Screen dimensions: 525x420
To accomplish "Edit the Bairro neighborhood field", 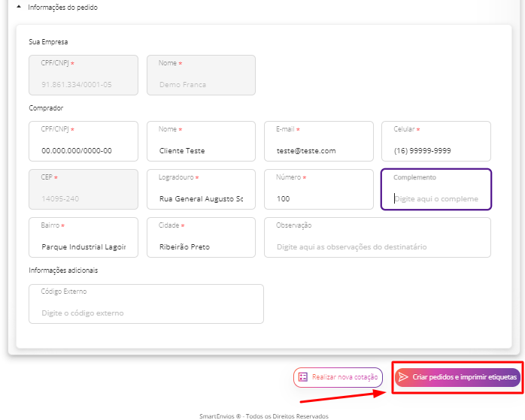I will pyautogui.click(x=83, y=237).
